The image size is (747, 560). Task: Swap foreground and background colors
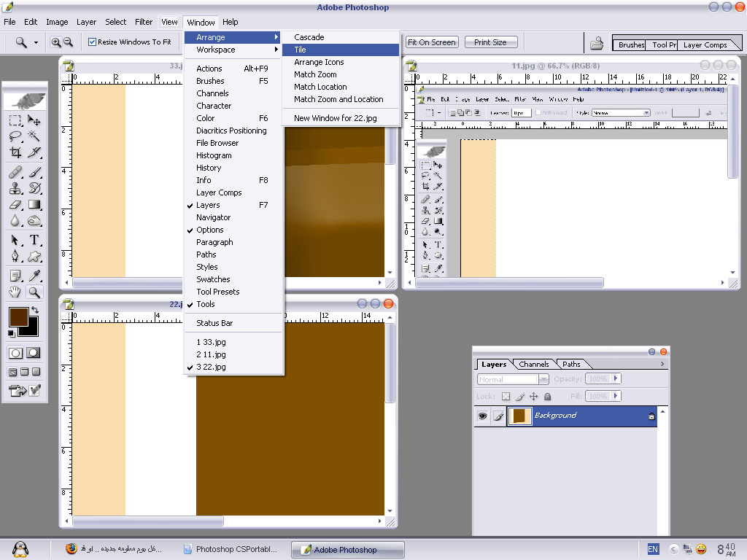(x=35, y=310)
